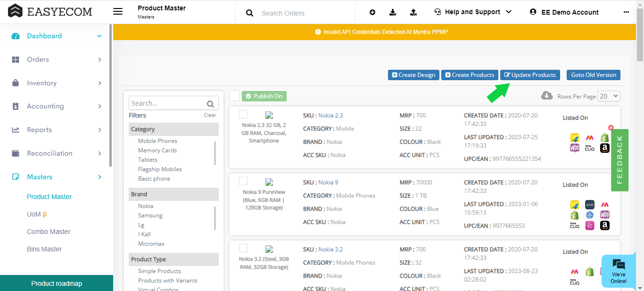
Task: Click the plus circle icon in header
Action: point(372,12)
